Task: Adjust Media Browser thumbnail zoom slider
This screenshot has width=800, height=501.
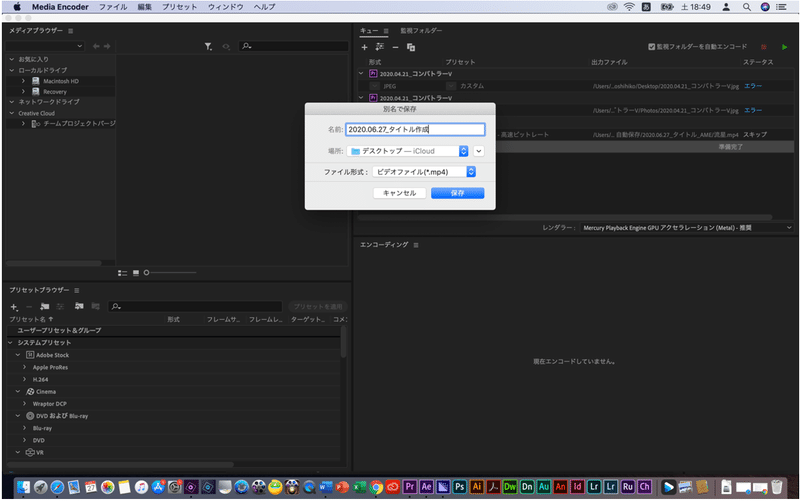Action: click(170, 273)
